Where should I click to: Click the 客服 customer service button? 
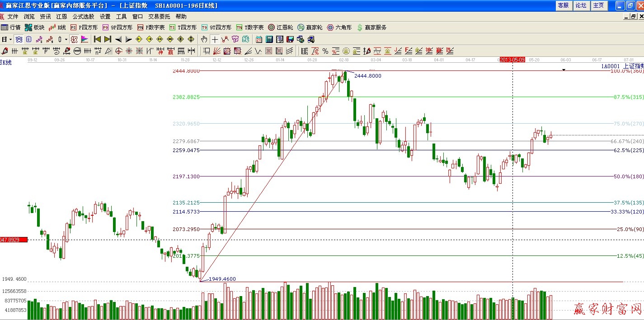(x=563, y=5)
